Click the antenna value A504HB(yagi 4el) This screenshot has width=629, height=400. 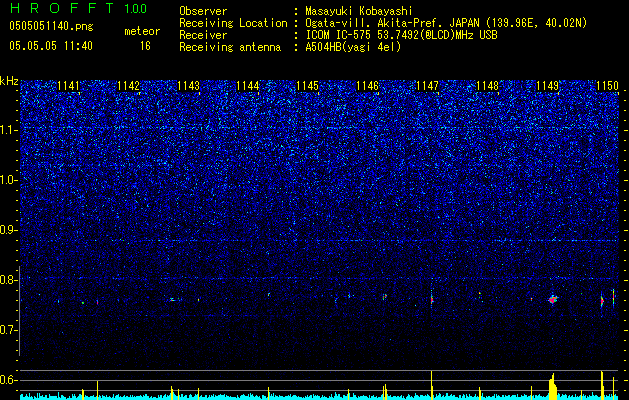pyautogui.click(x=353, y=47)
